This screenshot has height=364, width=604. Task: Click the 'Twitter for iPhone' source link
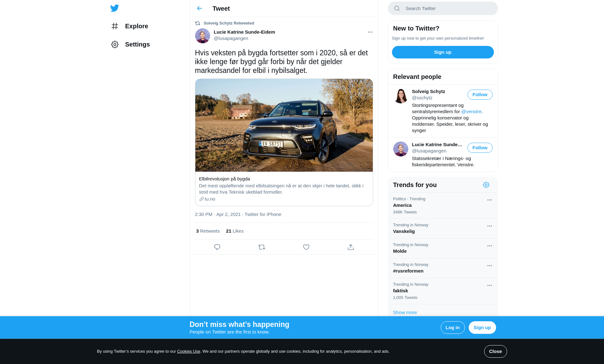263,214
